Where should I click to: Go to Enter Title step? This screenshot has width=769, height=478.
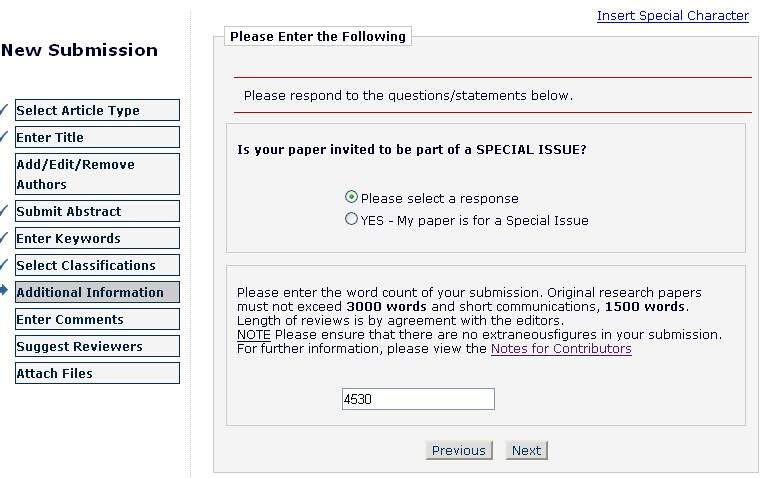pos(97,137)
